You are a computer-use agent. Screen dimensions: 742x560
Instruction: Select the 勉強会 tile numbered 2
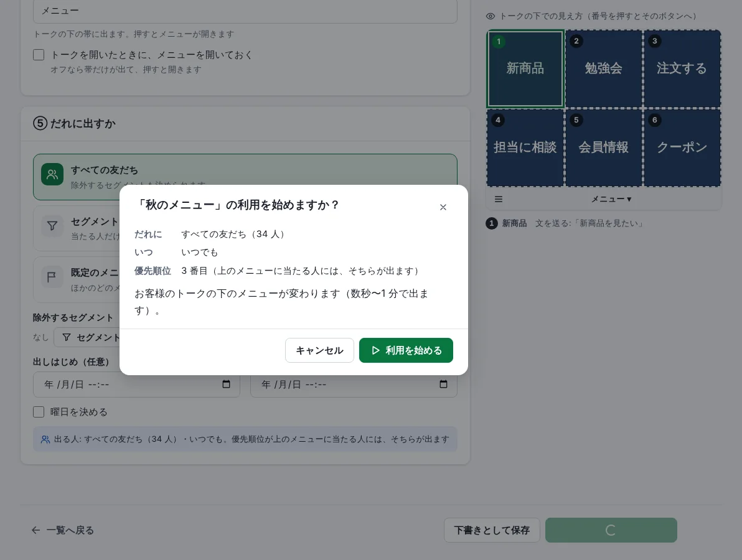point(603,69)
